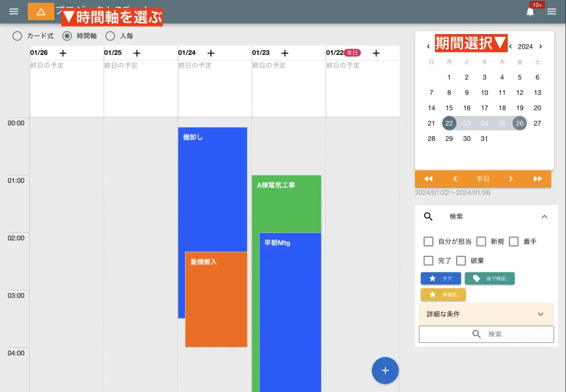
Task: Jump forward a period with the double-right arrow
Action: tap(538, 178)
